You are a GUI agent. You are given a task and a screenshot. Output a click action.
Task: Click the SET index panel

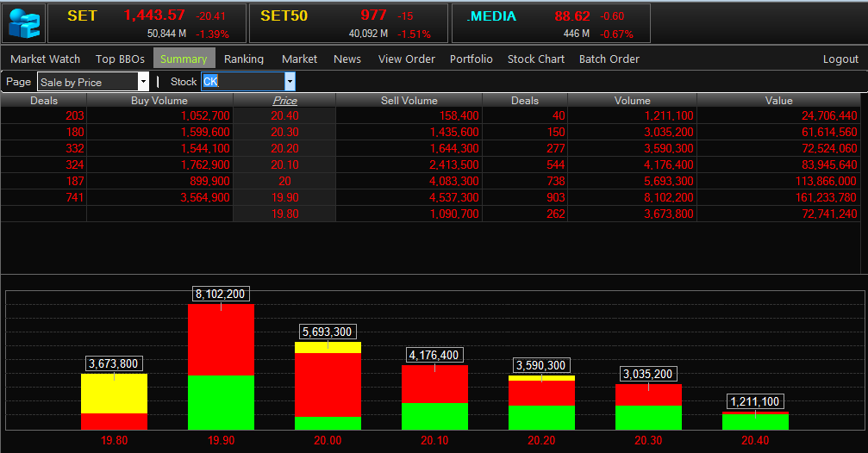(146, 23)
